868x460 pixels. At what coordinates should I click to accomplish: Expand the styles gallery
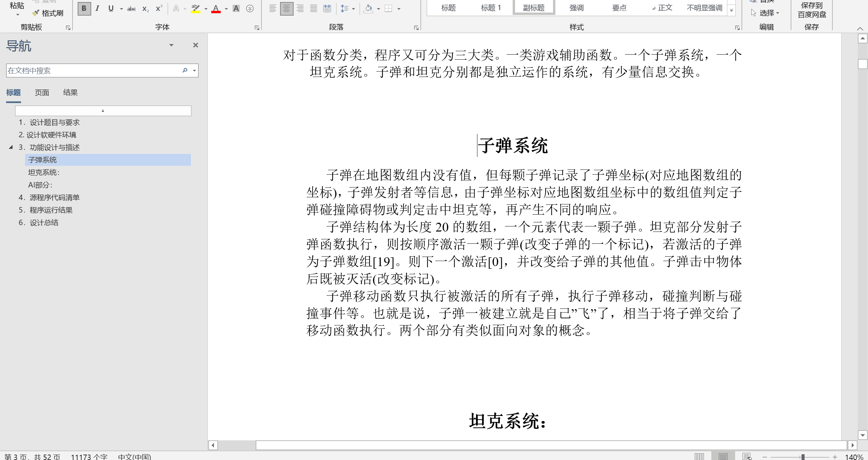[x=732, y=11]
